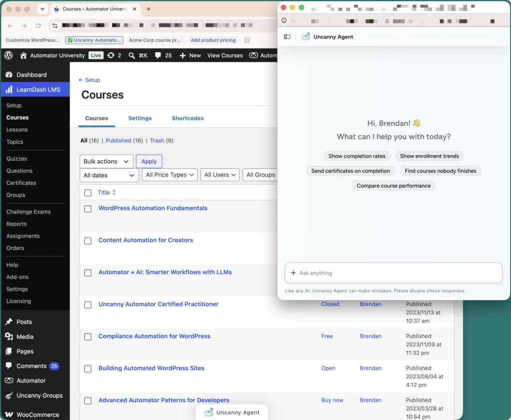Click the Automator University home icon
The image size is (511, 420).
click(x=23, y=55)
